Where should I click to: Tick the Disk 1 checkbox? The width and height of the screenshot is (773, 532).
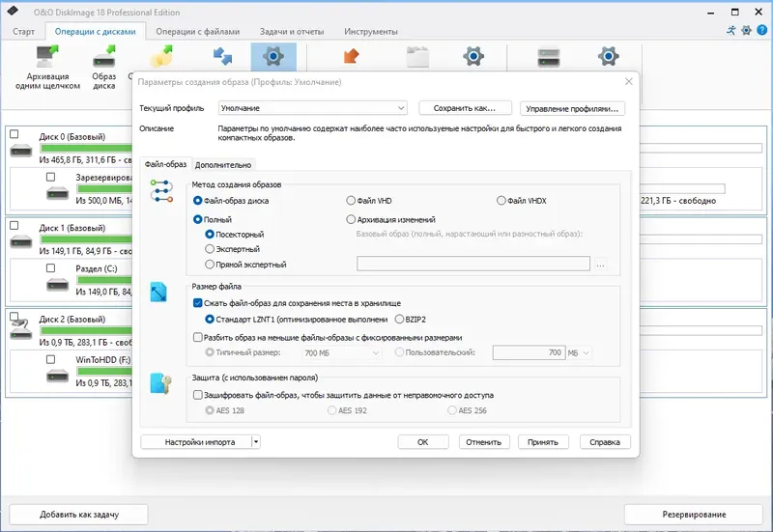pos(14,225)
